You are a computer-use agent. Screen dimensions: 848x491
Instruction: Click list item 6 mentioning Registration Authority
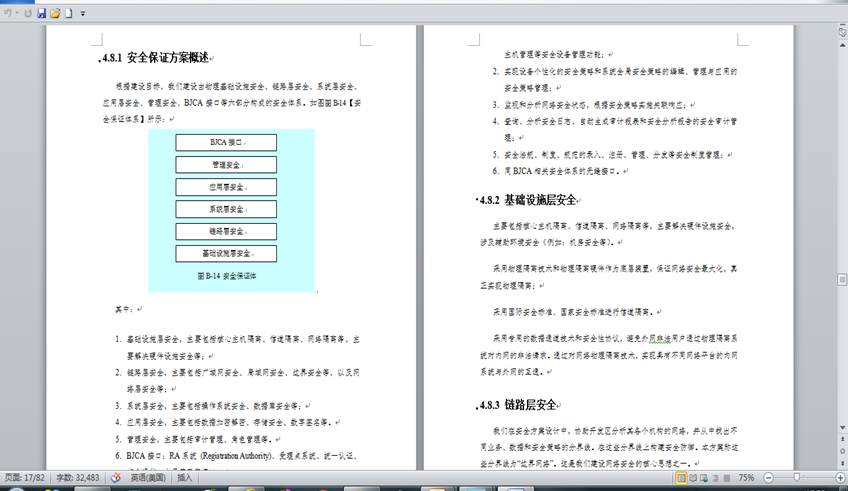pyautogui.click(x=236, y=456)
